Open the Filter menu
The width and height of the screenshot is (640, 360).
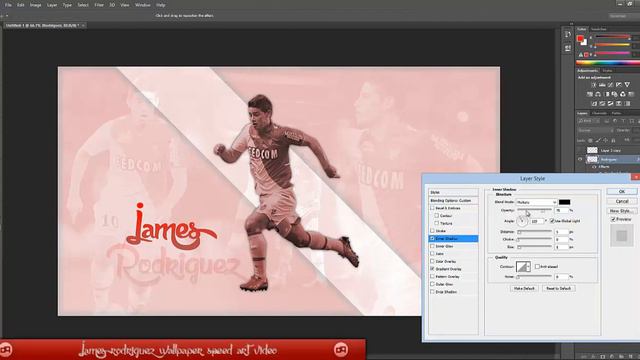tap(99, 5)
